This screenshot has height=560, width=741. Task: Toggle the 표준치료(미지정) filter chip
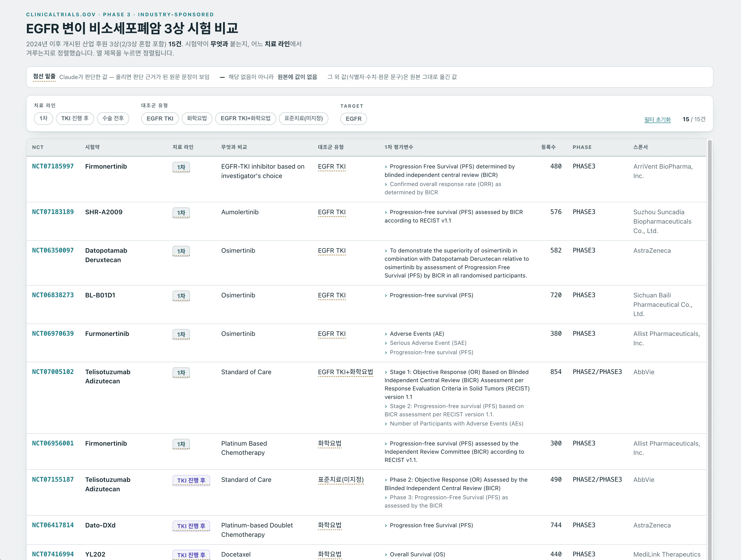[x=304, y=118]
